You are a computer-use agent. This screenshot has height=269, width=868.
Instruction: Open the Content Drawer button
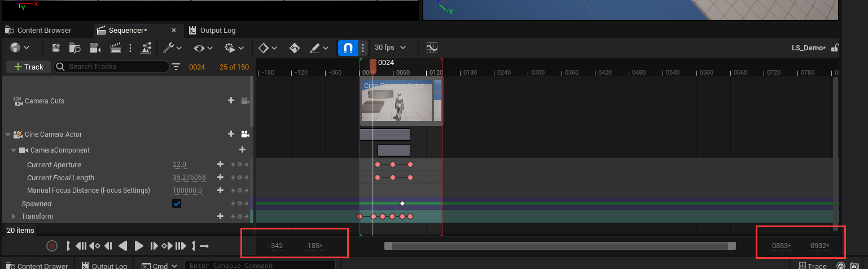37,266
